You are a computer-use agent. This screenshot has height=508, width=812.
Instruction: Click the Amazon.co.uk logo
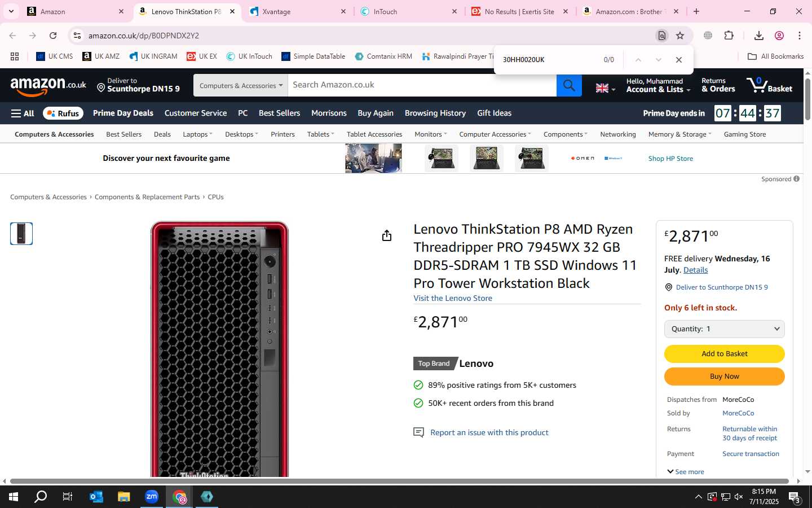pos(48,86)
